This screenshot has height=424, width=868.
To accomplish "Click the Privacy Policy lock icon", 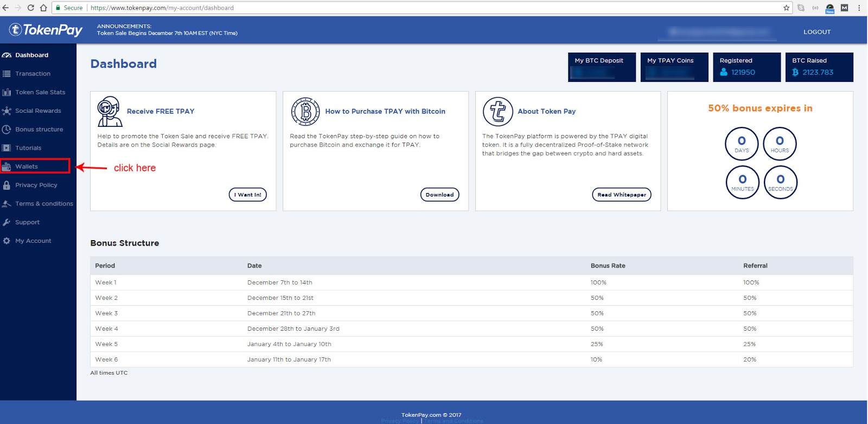I will 7,185.
